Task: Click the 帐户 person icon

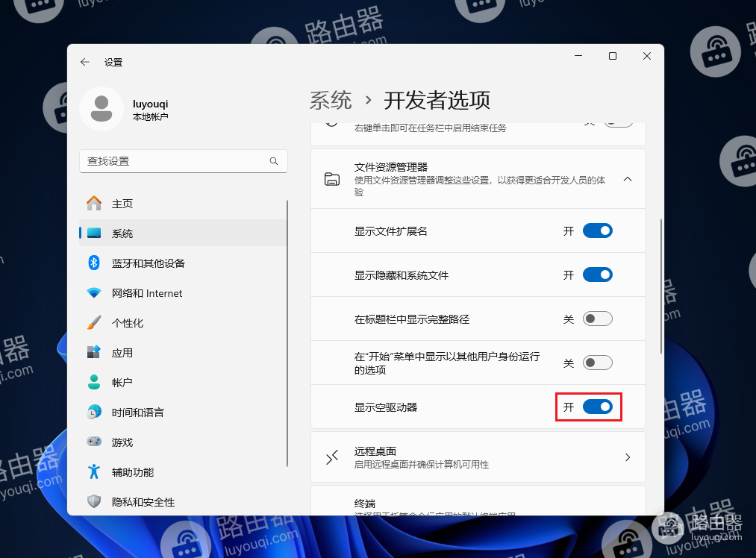Action: 94,382
